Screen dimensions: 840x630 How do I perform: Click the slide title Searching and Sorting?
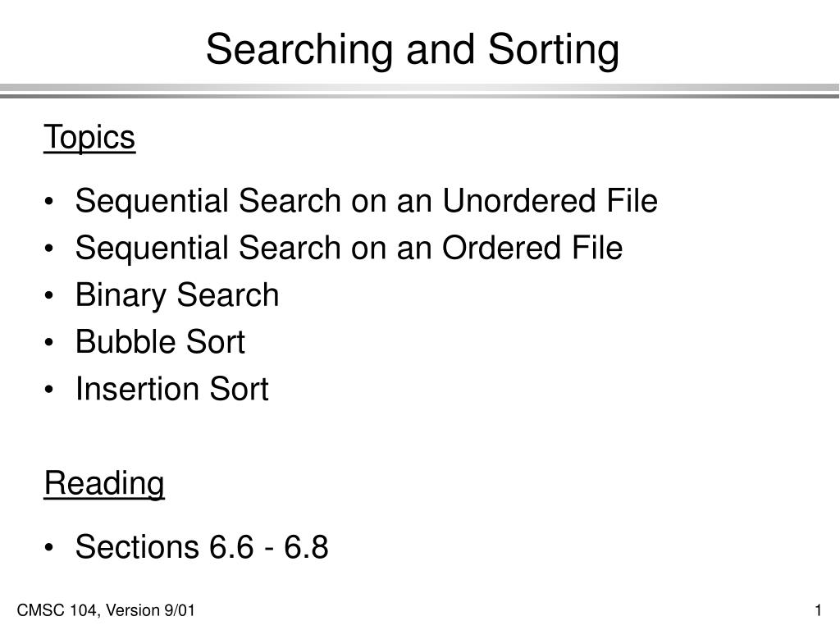point(413,49)
